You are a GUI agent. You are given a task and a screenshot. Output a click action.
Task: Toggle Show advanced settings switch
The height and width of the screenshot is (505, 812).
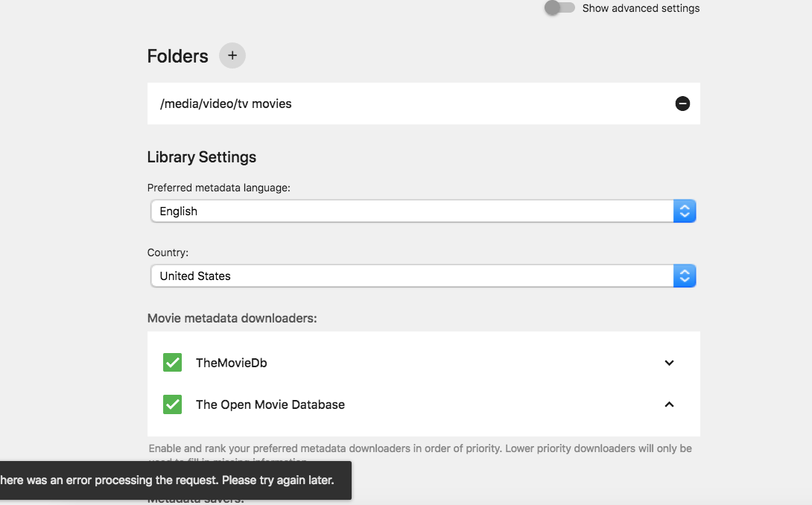559,8
